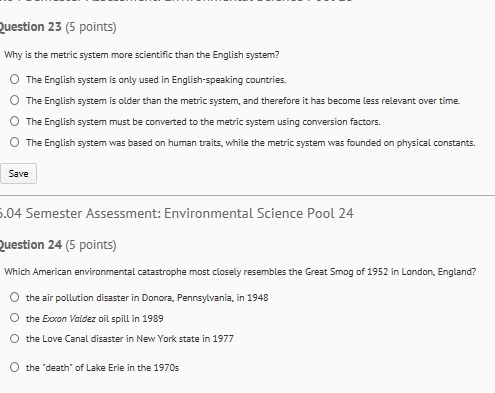Save the answer for Question 23

[x=18, y=173]
